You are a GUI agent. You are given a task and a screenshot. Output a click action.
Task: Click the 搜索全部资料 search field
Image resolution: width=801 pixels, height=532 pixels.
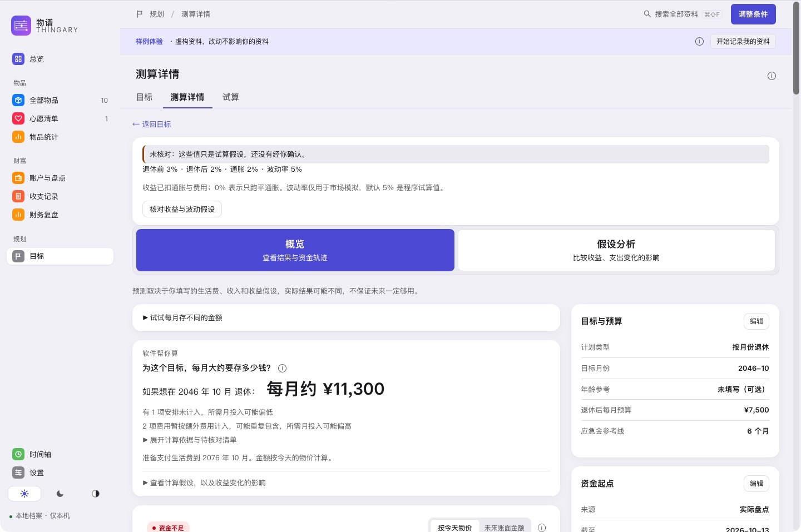[x=683, y=14]
